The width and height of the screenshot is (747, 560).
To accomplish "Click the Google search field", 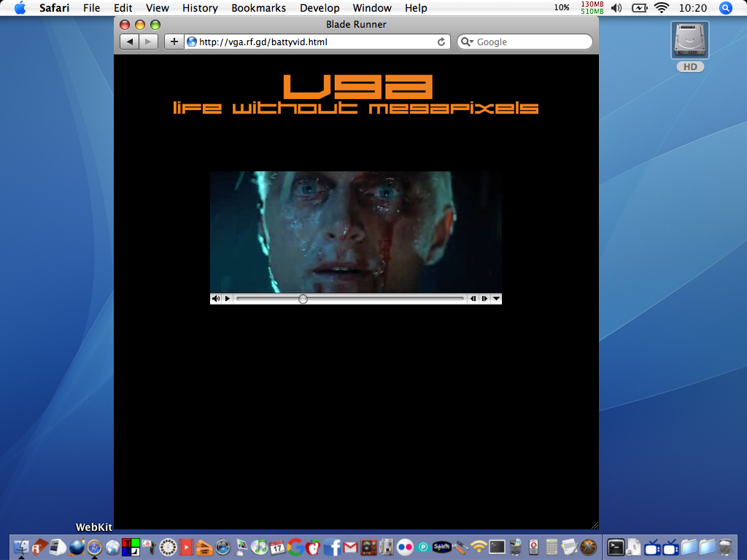I will pyautogui.click(x=525, y=42).
